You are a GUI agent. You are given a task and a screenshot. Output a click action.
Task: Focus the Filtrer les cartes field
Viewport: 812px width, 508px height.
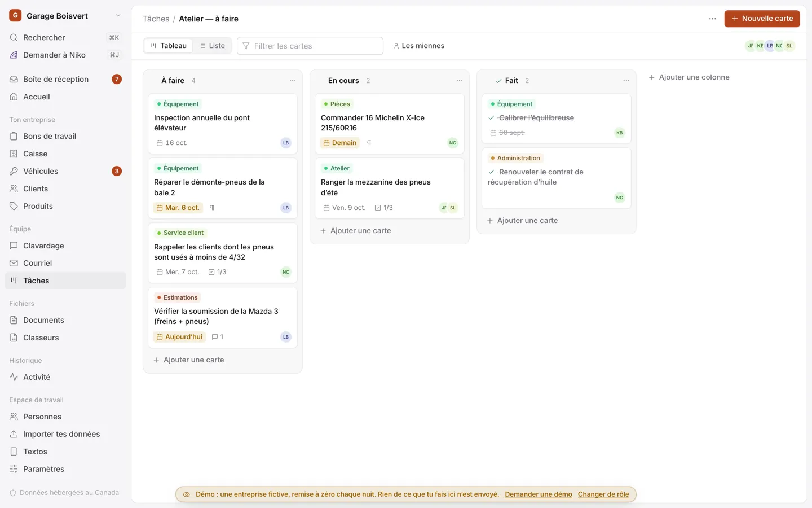[x=310, y=46]
